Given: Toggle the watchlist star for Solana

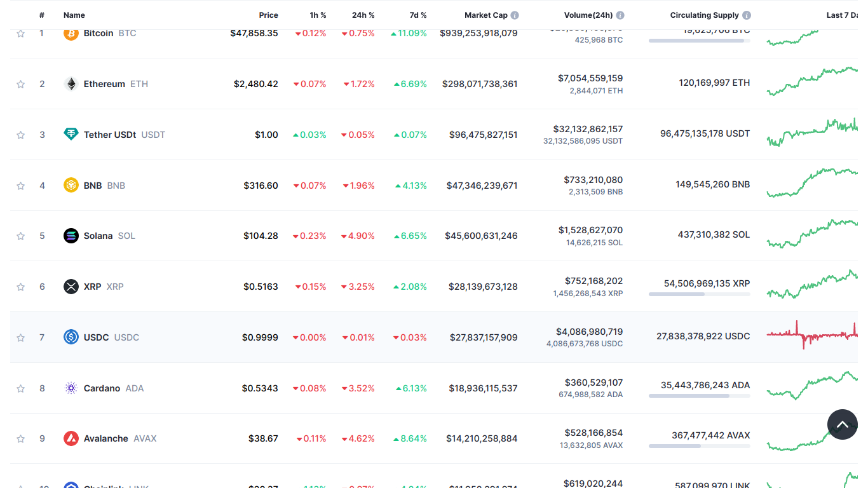Looking at the screenshot, I should (21, 236).
